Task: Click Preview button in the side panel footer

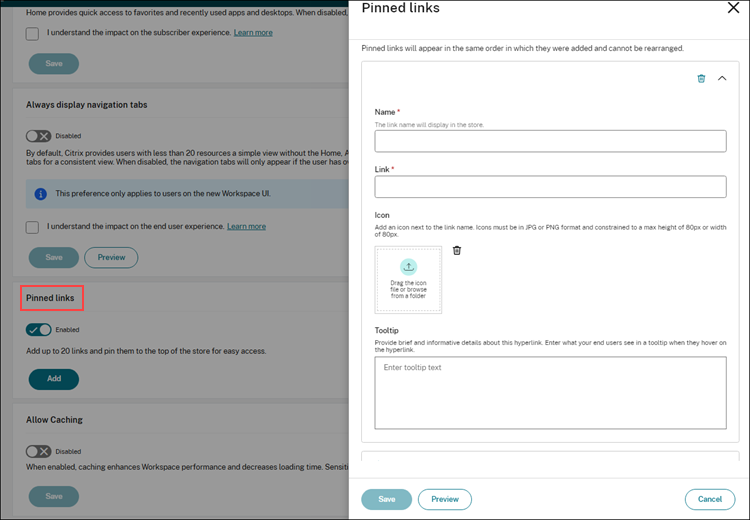Action: (445, 499)
